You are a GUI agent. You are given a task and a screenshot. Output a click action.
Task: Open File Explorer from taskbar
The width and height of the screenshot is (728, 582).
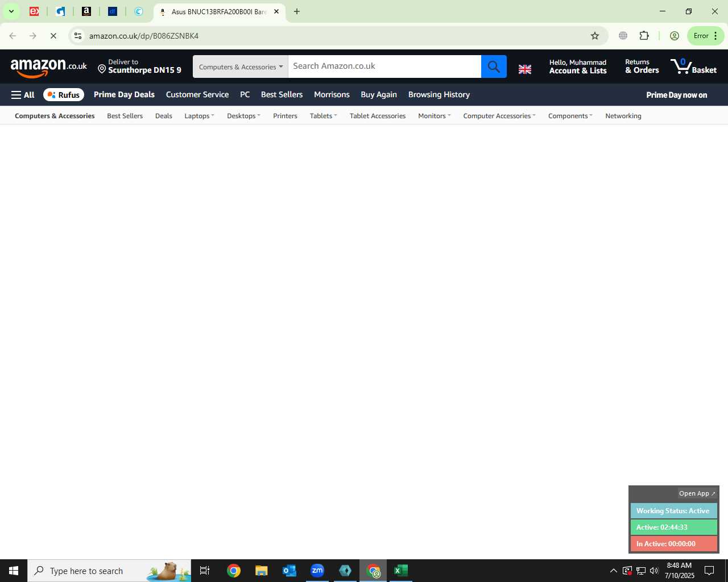point(261,571)
